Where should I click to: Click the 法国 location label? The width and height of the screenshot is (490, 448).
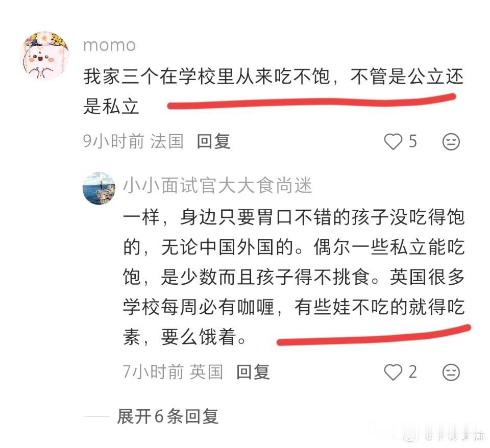pos(167,141)
